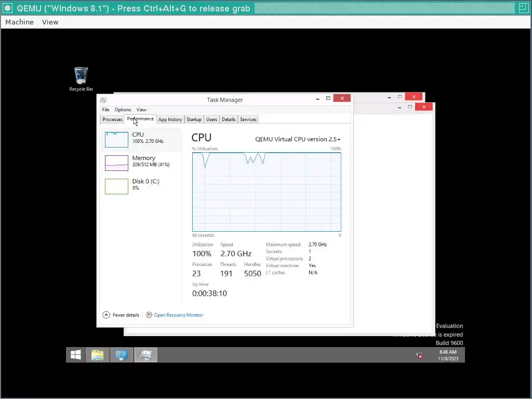Click the 2.70 GHz speed value
532x399 pixels.
click(x=236, y=254)
